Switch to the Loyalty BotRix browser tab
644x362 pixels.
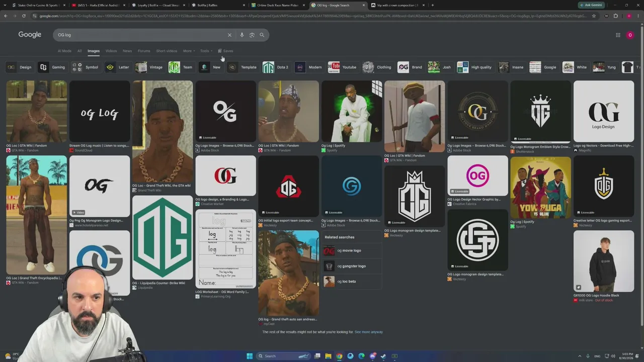[x=158, y=5]
